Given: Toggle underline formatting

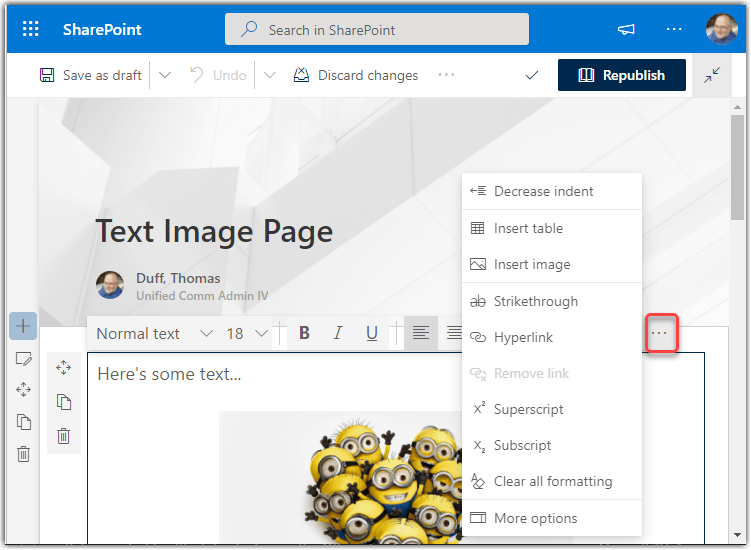Looking at the screenshot, I should (372, 333).
